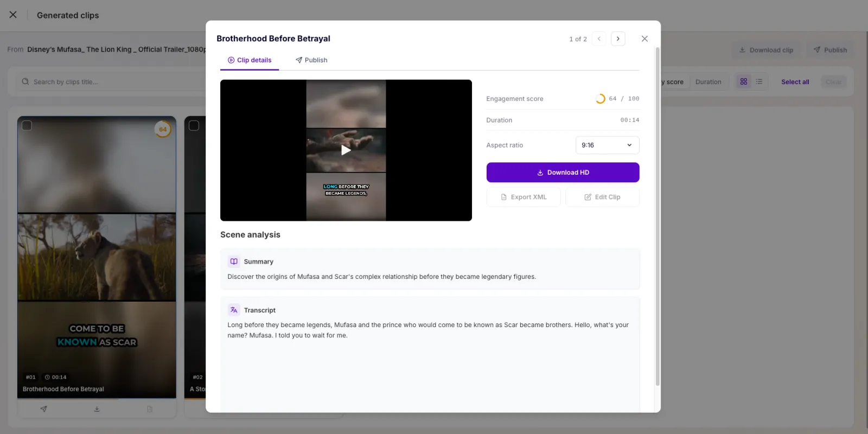Open the Brotherhood Before Betrayal clip thumbnail
The width and height of the screenshot is (868, 434).
pos(97,257)
